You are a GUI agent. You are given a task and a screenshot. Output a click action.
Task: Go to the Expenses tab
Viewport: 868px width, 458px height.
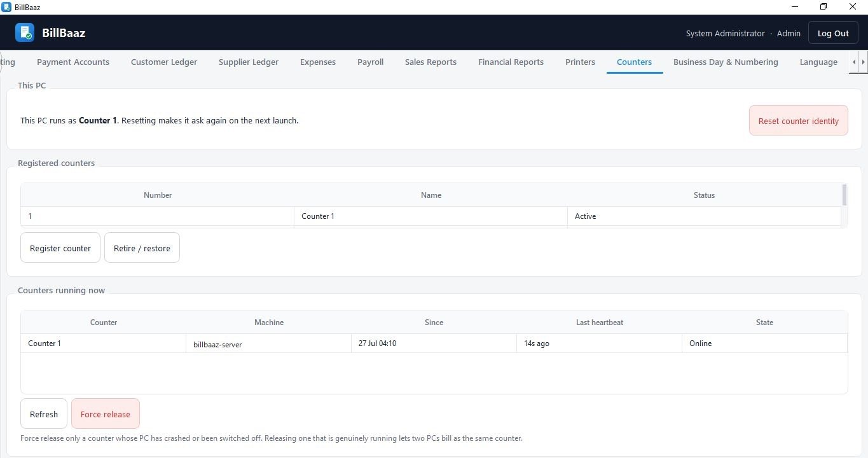(318, 62)
